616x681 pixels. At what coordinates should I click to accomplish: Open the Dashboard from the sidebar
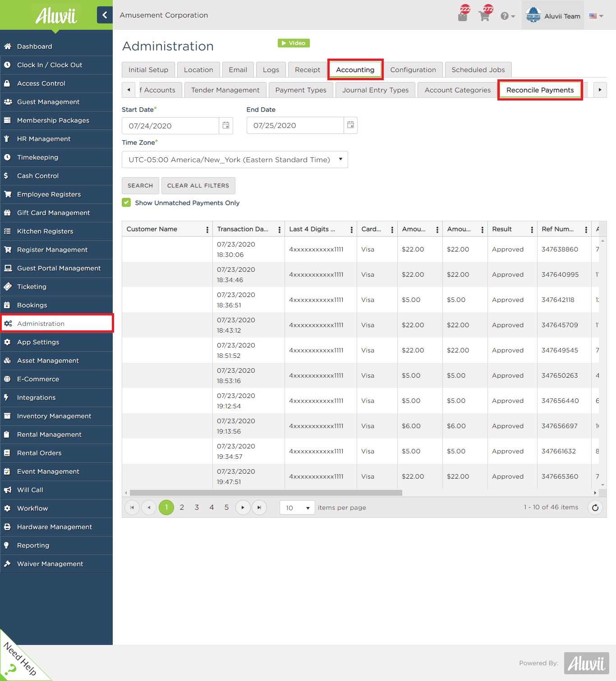click(x=34, y=46)
